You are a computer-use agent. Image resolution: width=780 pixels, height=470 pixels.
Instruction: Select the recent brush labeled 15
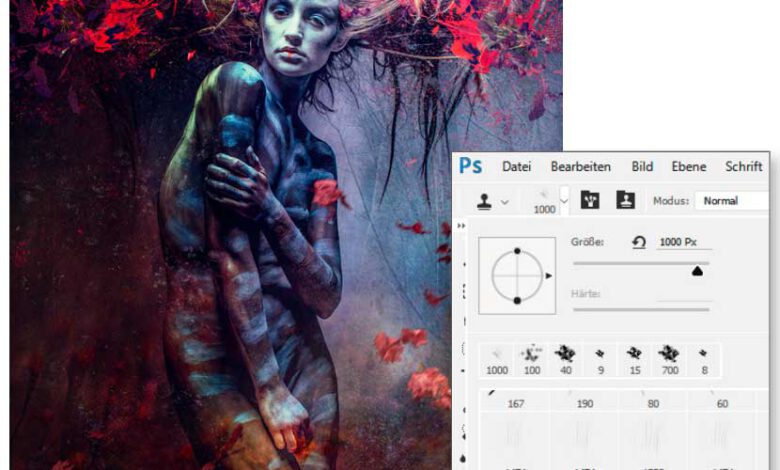tap(635, 361)
